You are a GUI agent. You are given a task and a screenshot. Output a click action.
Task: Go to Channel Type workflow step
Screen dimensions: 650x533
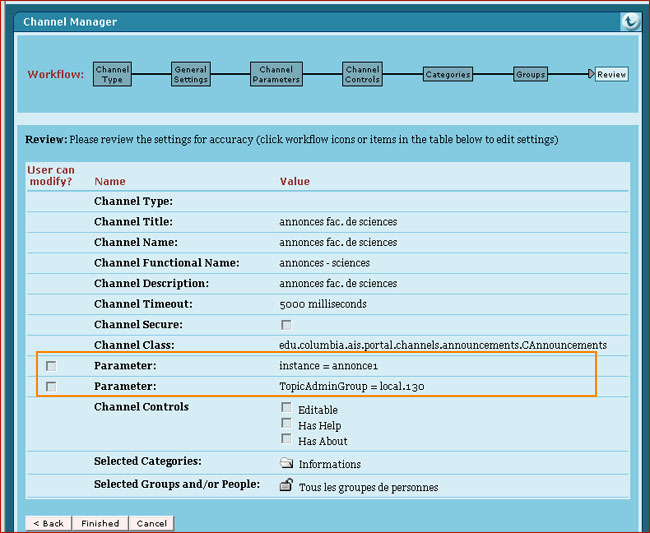point(112,75)
